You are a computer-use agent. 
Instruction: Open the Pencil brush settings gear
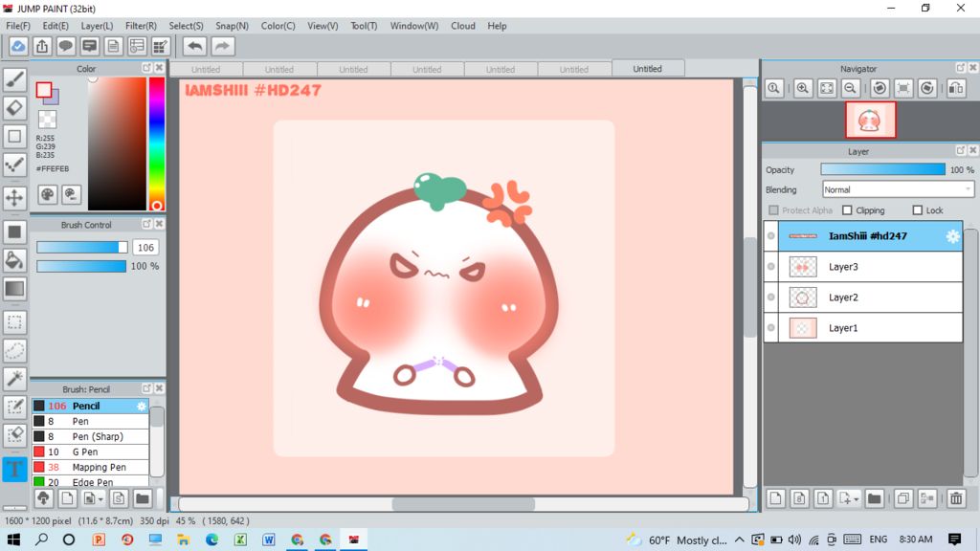(142, 406)
